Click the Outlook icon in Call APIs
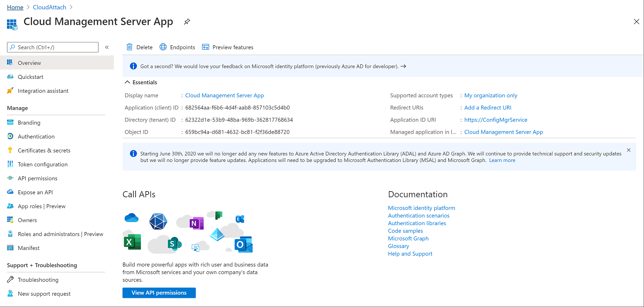 (243, 245)
